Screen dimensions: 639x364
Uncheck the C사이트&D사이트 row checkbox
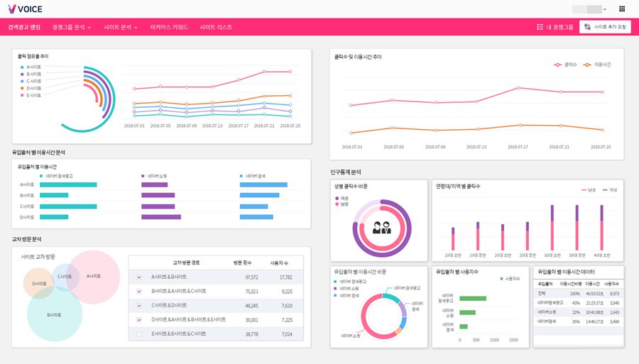click(x=139, y=306)
